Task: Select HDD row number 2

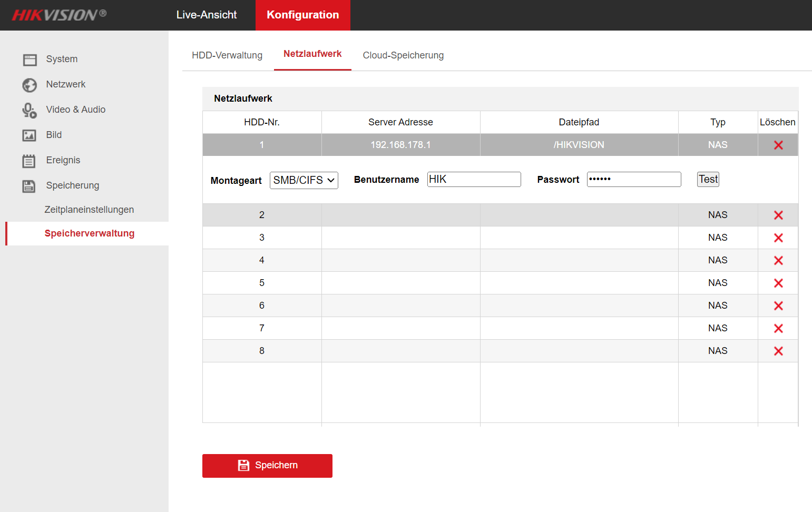Action: pyautogui.click(x=262, y=215)
